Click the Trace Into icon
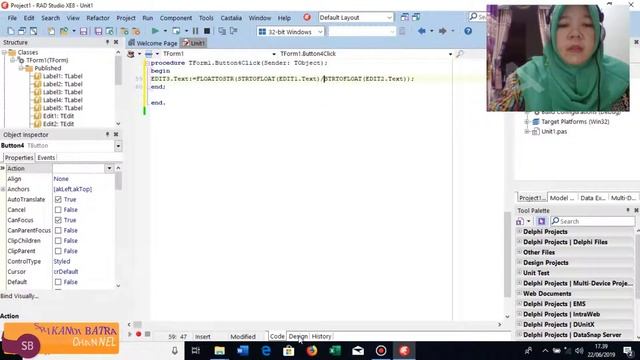640x360 pixels. click(x=222, y=31)
